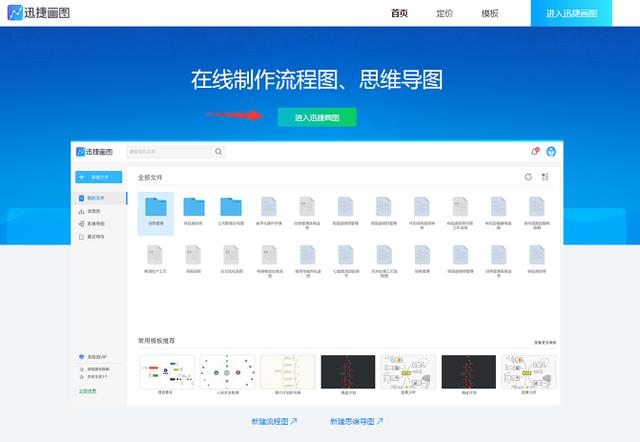Open the first gray file in the second row
The height and width of the screenshot is (442, 640).
coord(155,255)
